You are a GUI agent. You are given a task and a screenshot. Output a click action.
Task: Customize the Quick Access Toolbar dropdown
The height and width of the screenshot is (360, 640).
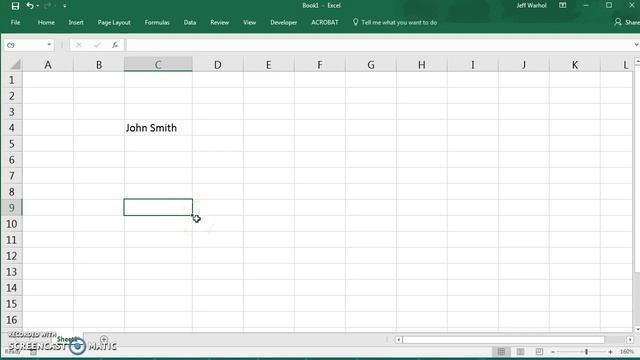click(64, 6)
